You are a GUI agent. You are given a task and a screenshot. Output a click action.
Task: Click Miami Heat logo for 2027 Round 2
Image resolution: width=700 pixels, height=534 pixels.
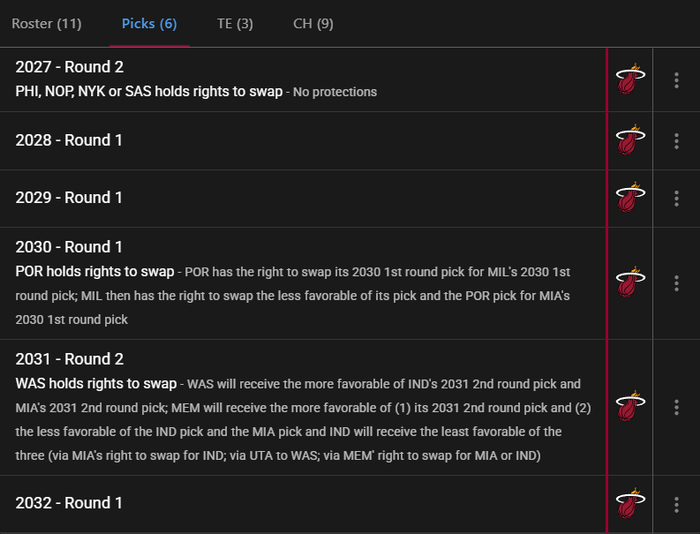630,79
